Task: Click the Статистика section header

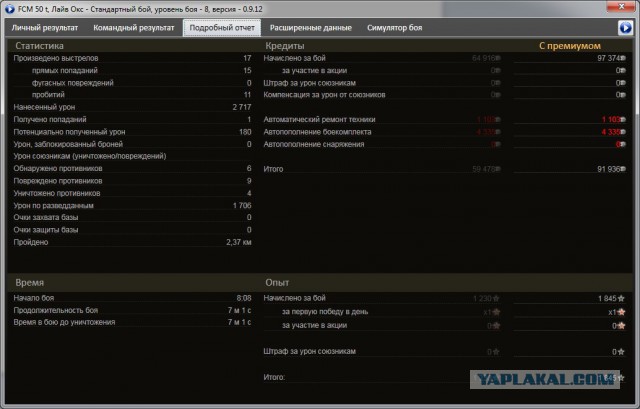Action: point(39,46)
